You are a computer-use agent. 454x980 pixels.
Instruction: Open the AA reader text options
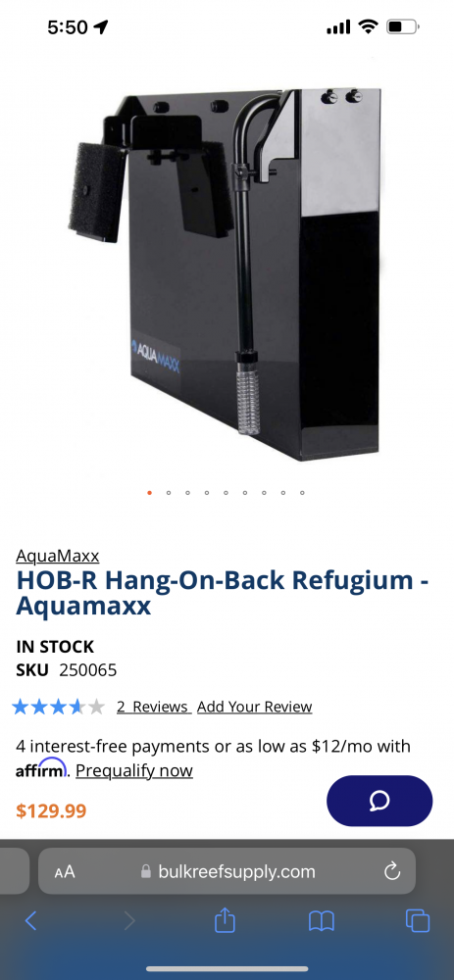[x=65, y=872]
